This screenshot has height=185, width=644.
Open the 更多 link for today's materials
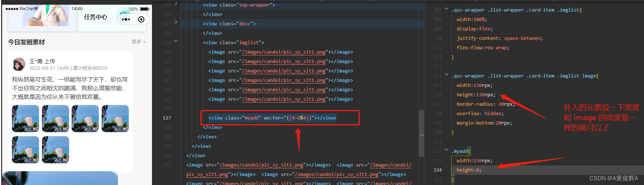click(x=139, y=42)
